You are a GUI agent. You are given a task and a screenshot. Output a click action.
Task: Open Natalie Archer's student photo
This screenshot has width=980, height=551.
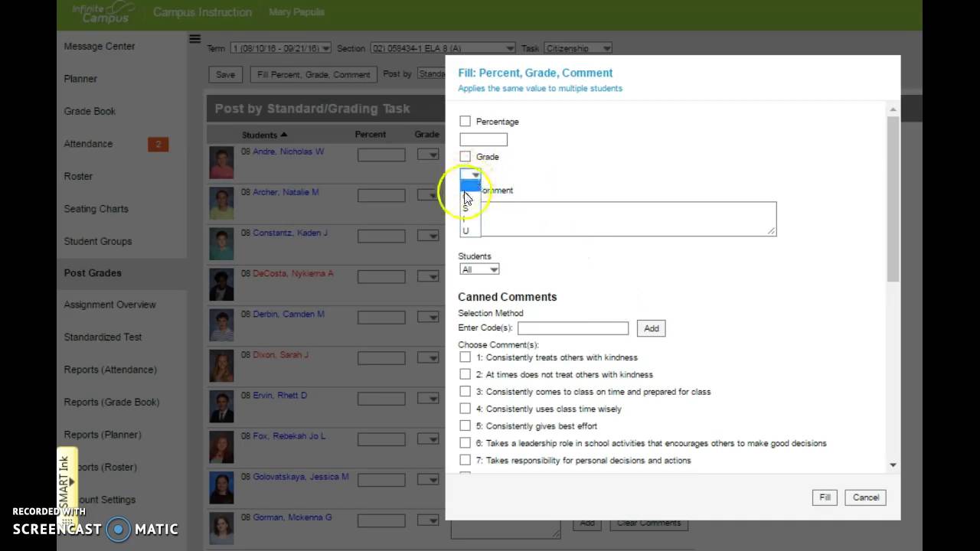click(x=221, y=203)
